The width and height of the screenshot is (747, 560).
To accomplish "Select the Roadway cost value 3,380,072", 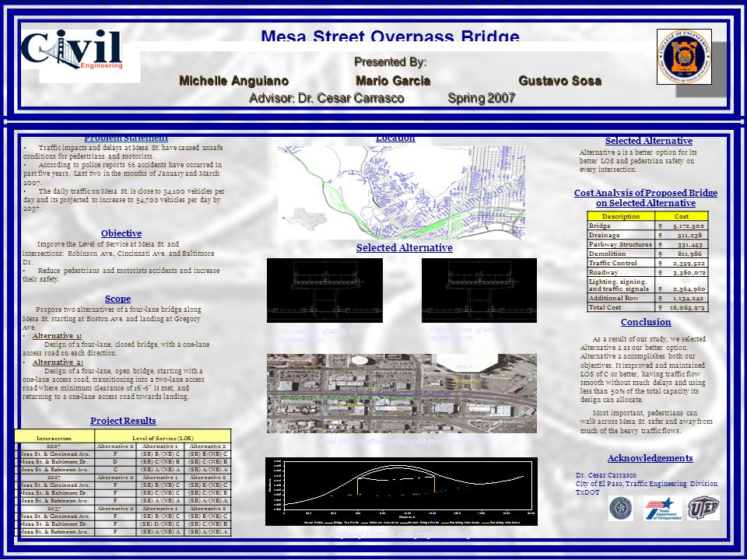I will point(688,273).
